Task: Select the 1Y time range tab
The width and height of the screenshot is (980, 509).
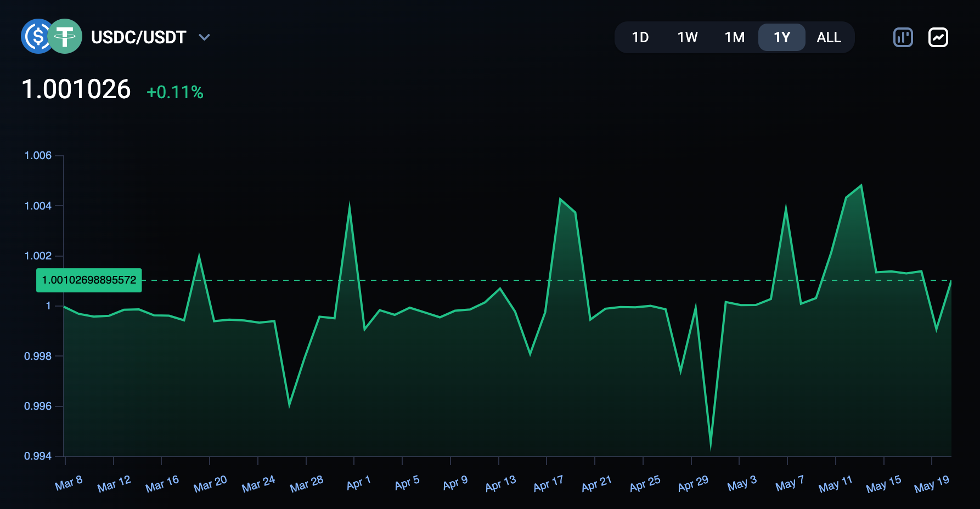Action: [782, 37]
